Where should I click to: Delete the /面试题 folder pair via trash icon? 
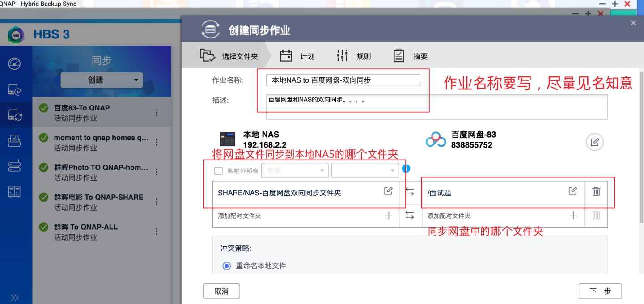click(596, 191)
